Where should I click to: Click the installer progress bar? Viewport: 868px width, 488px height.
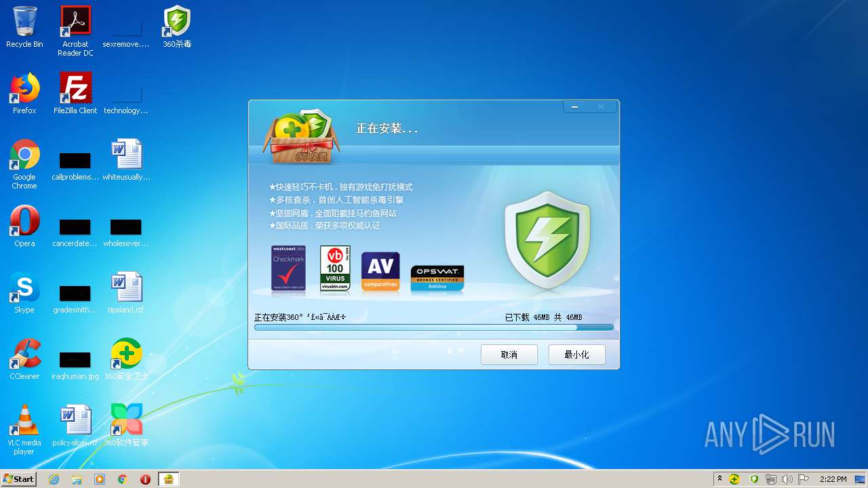(433, 327)
